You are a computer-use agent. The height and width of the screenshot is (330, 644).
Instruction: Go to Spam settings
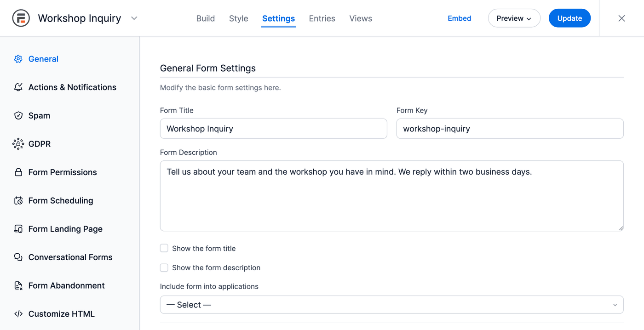39,115
